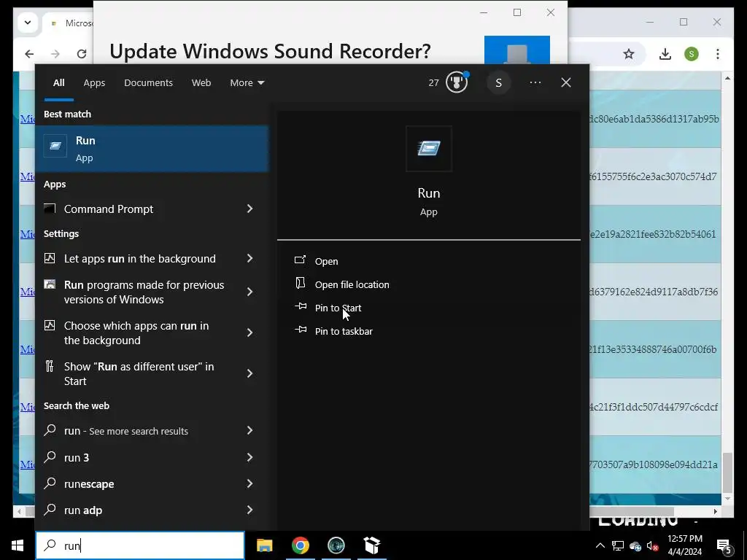Switch to the Web search tab
The height and width of the screenshot is (560, 747).
click(201, 83)
